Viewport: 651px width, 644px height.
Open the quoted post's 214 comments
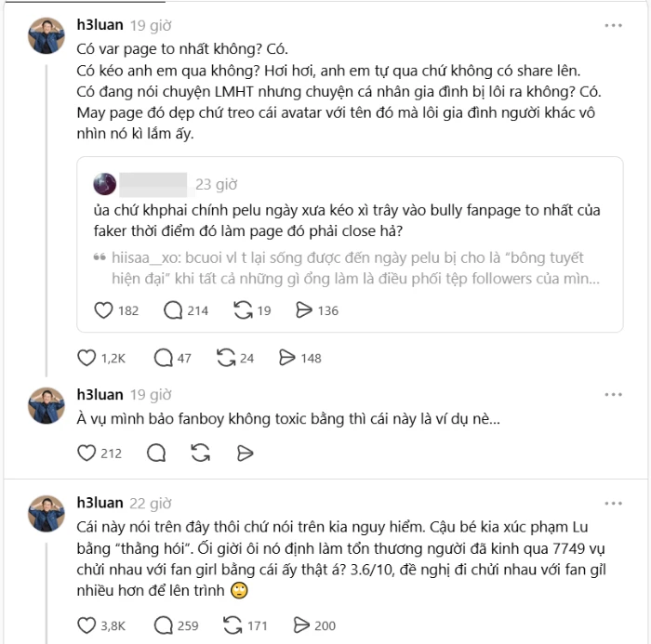coord(173,310)
